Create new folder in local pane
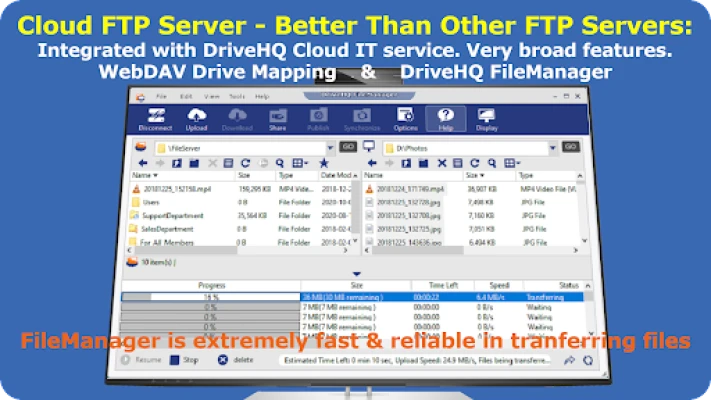The width and height of the screenshot is (711, 400). [424, 163]
